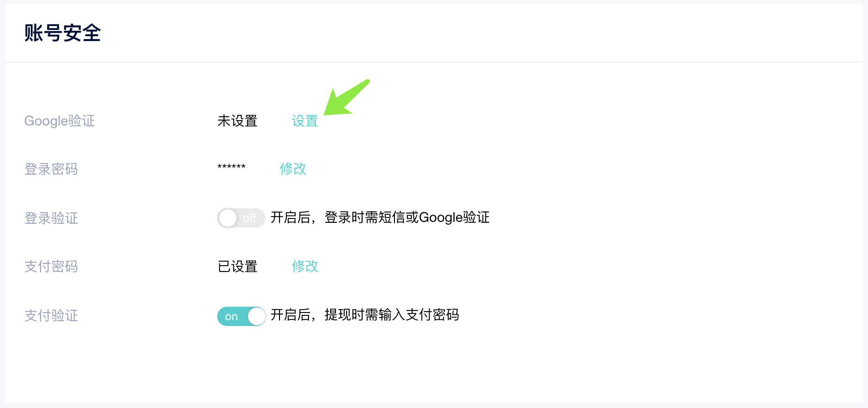Click 修改 next to 登录密码
The height and width of the screenshot is (408, 868).
click(x=293, y=169)
